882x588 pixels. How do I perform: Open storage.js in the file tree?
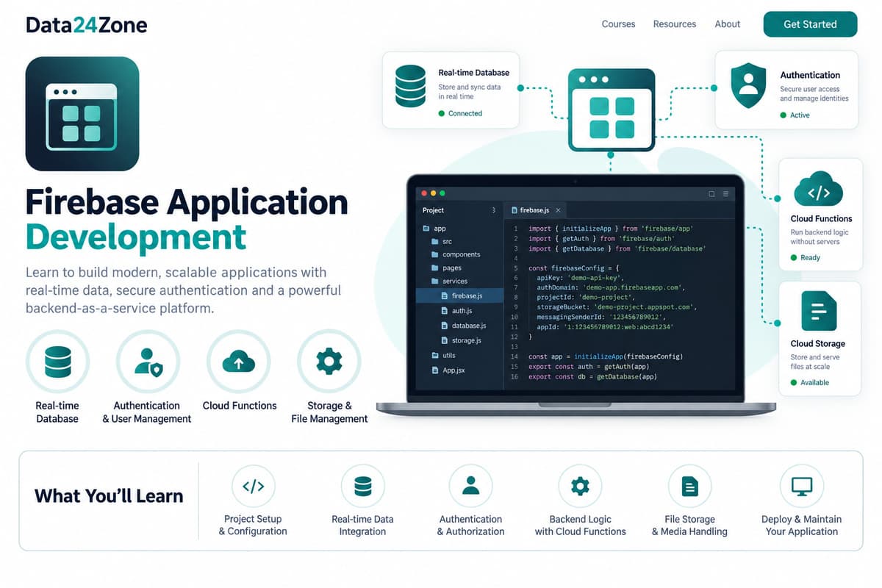[461, 340]
